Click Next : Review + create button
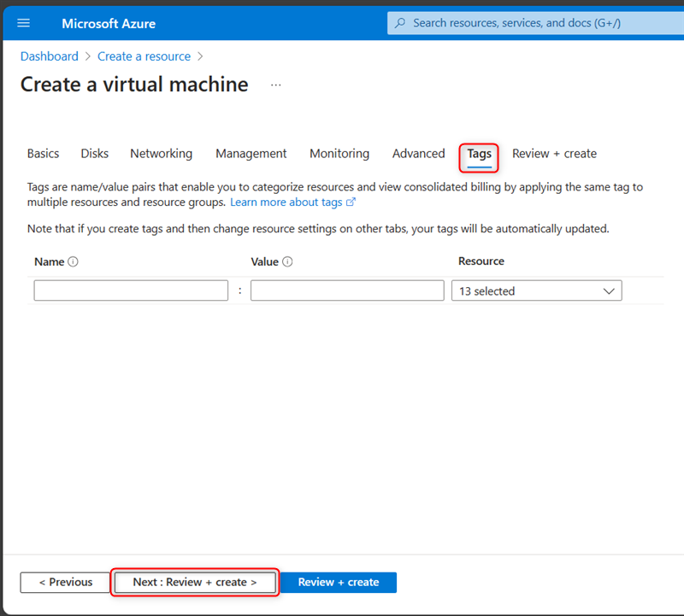684x616 pixels. [x=195, y=583]
